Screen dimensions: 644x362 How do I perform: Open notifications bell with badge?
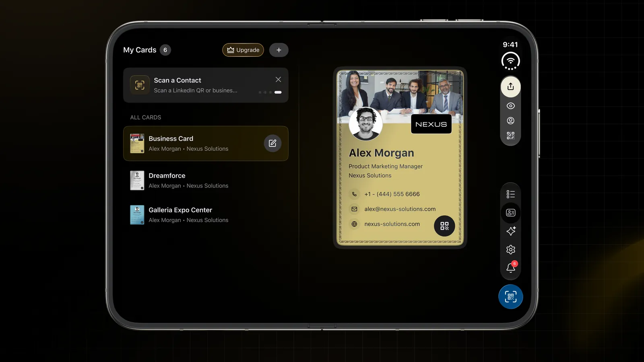tap(511, 267)
